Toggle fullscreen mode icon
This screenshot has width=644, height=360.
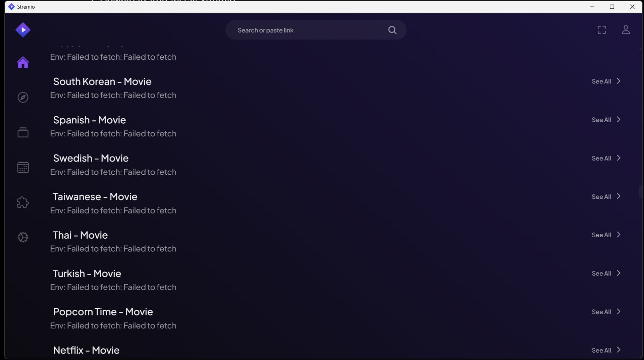(602, 30)
